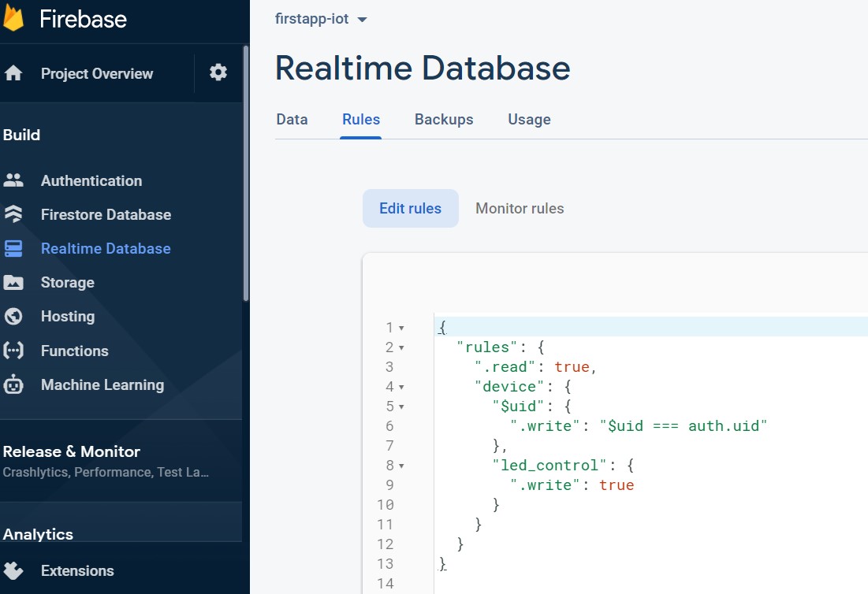The width and height of the screenshot is (868, 594).
Task: Collapse the "$uid" block fold arrow
Action: point(401,407)
